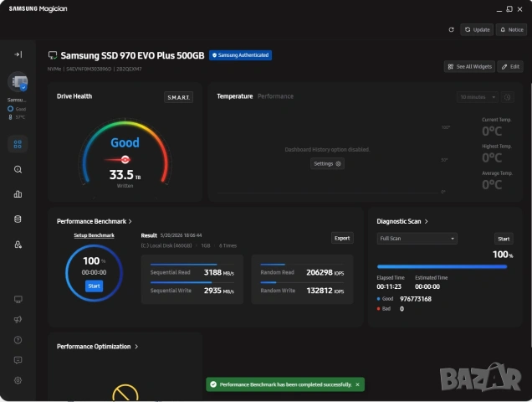Viewport: 532px width, 402px height.
Task: Open the 10 minutes interval dropdown
Action: [x=478, y=97]
